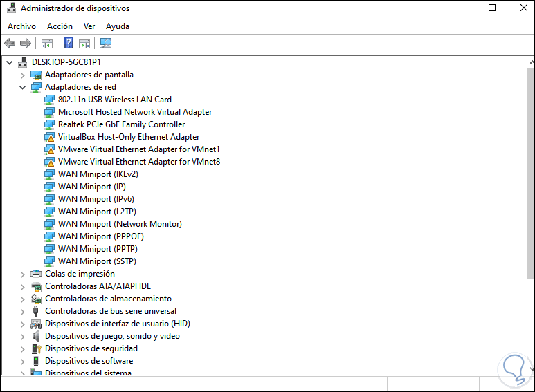Click the Realtek PCIe GbE controller icon
535x392 pixels.
[49, 124]
